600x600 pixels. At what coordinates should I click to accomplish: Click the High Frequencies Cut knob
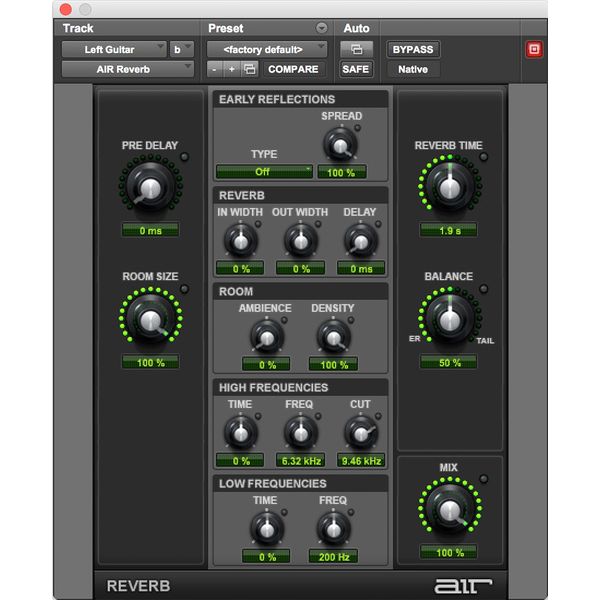tap(361, 434)
